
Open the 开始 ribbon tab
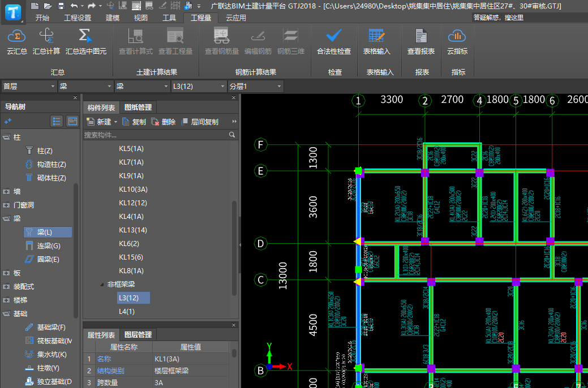pos(42,18)
